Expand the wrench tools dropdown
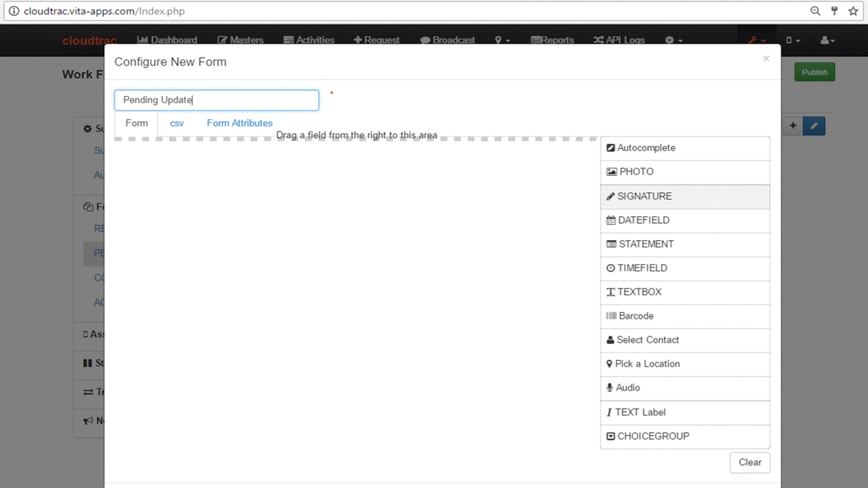Image resolution: width=868 pixels, height=488 pixels. [757, 40]
